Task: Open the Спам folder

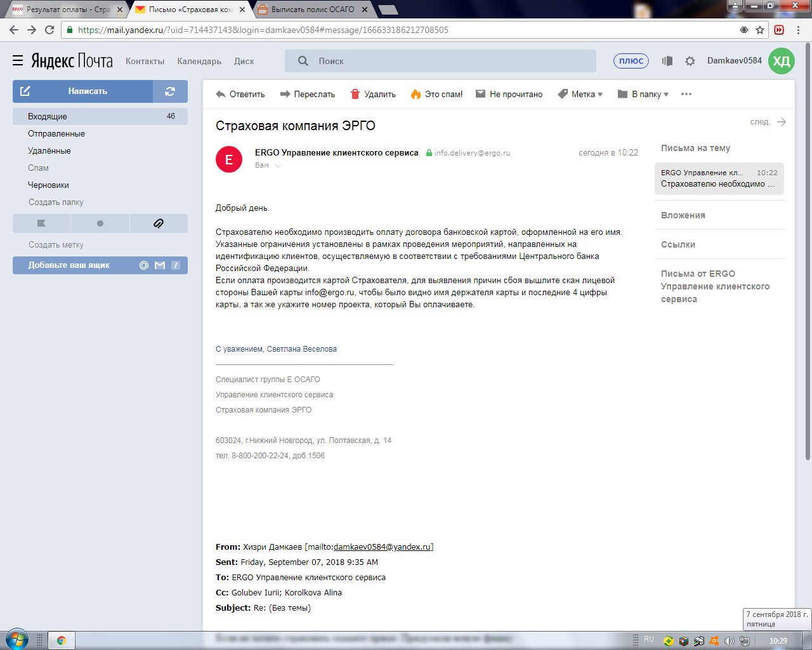Action: pyautogui.click(x=38, y=168)
